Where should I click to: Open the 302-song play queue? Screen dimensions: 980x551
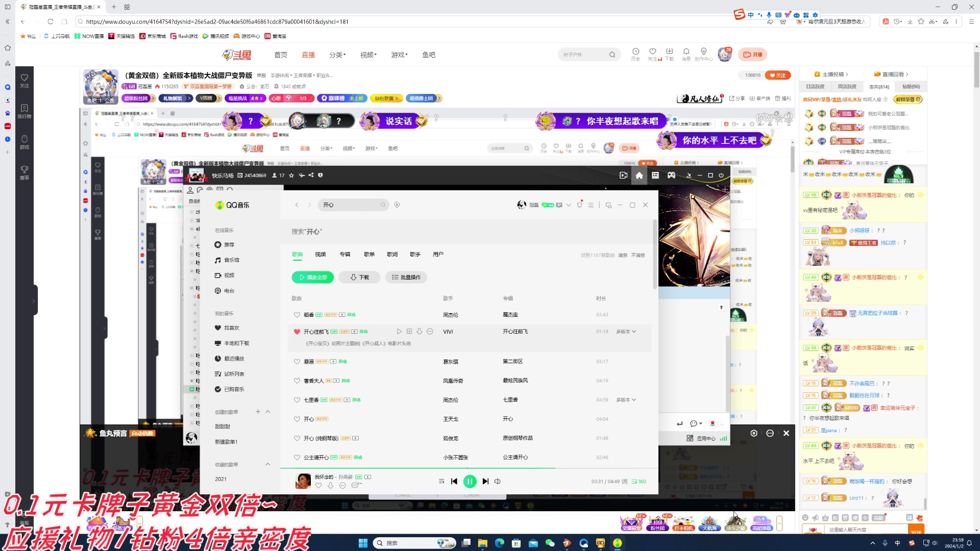click(x=639, y=481)
